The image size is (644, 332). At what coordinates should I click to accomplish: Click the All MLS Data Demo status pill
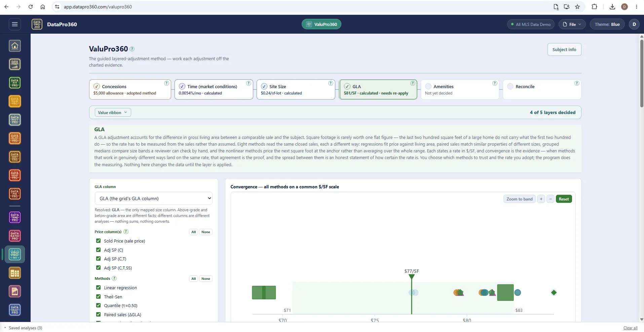[531, 24]
